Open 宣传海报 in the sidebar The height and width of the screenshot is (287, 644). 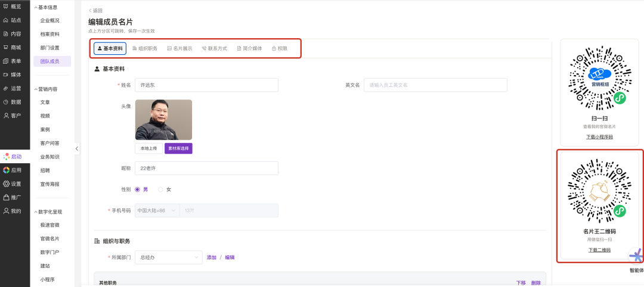(x=49, y=184)
